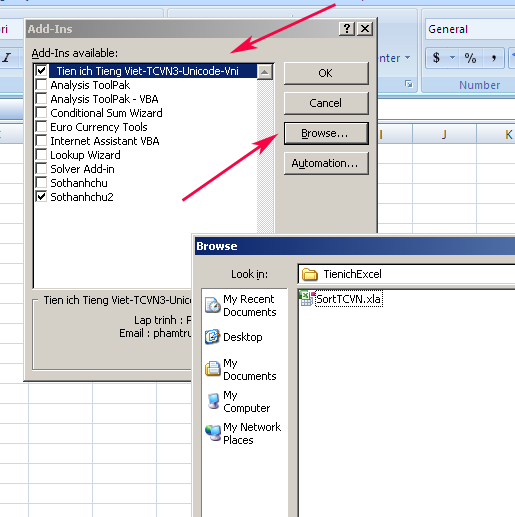Select the SortTCVN.xla file

pos(348,299)
